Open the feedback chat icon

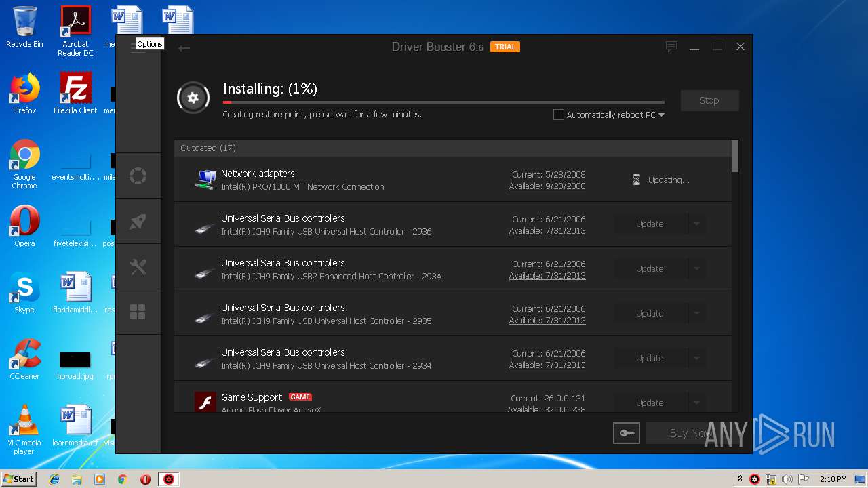(671, 47)
